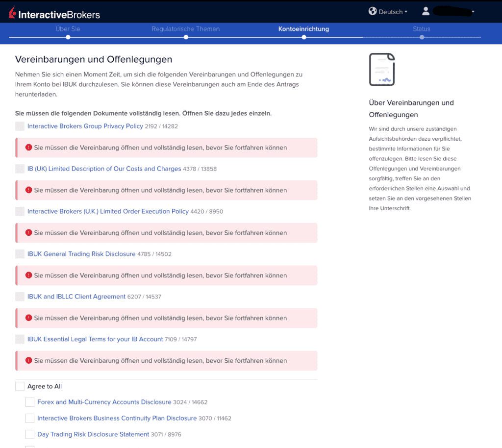Check the Costs and Charges checkbox
The image size is (502, 448).
tap(20, 169)
